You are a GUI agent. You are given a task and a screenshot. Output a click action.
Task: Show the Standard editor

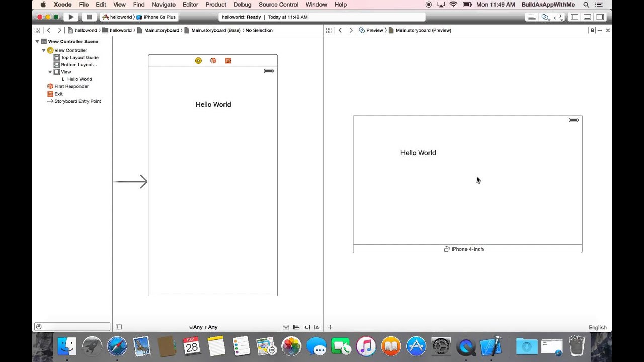coord(532,17)
